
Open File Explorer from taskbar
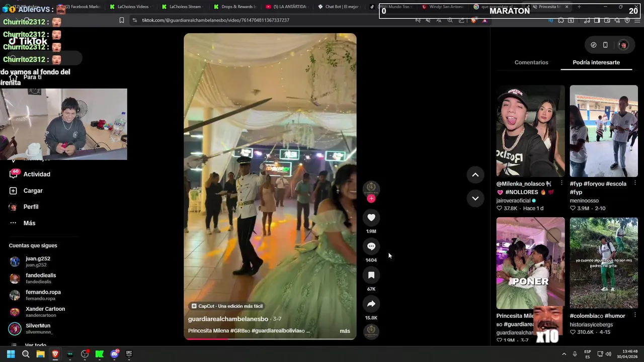click(40, 354)
